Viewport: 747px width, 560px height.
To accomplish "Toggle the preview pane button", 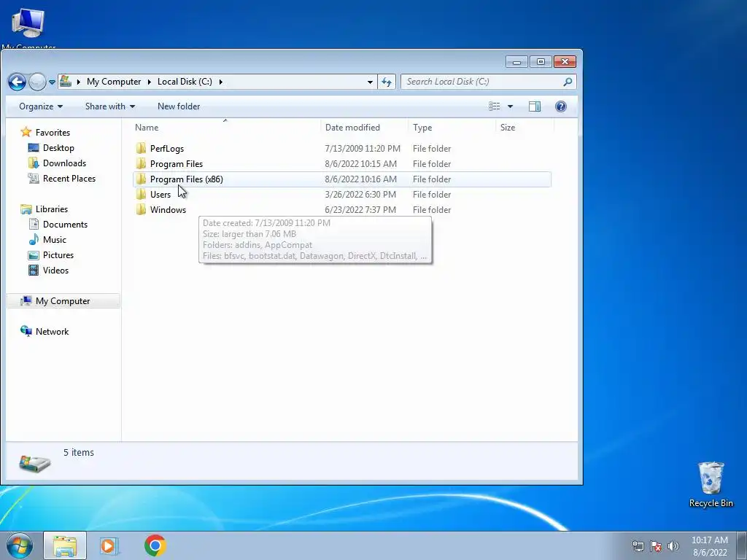I will [x=535, y=106].
